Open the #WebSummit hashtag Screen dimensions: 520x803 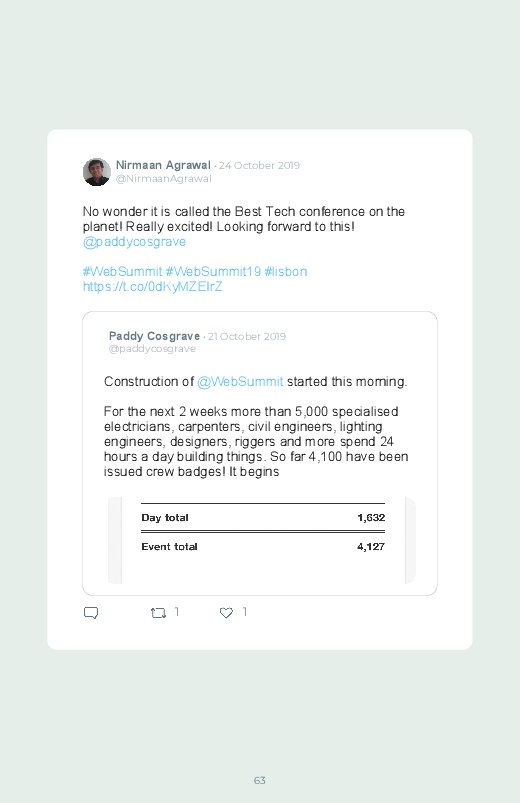pos(122,271)
